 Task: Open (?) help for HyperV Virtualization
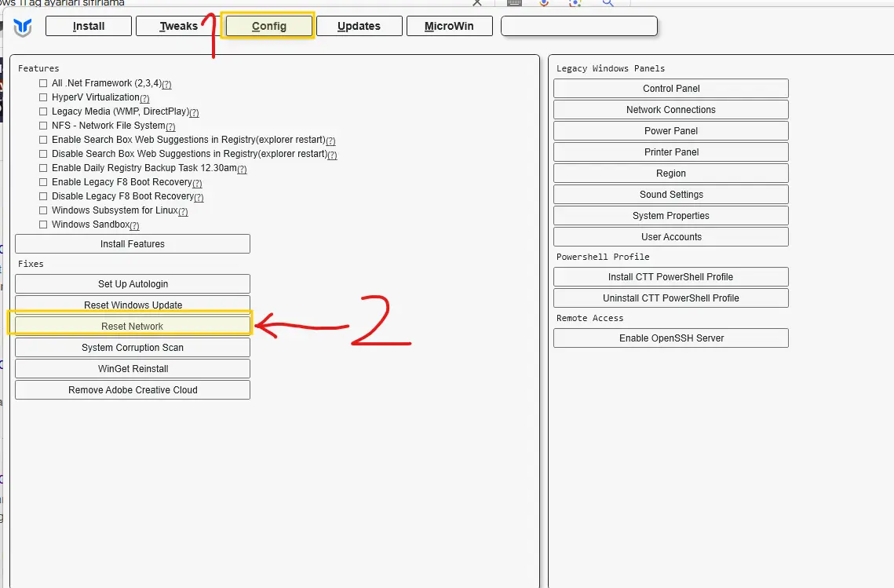pos(144,99)
